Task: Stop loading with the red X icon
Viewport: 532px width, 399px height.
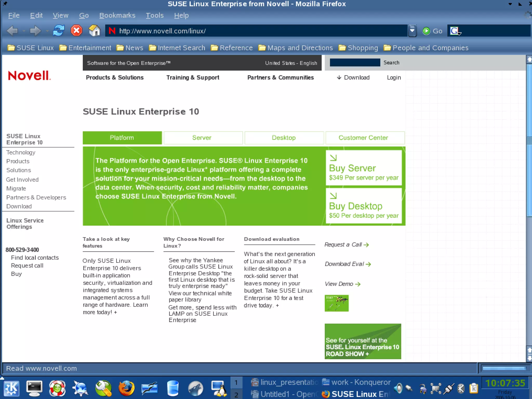Action: 76,31
